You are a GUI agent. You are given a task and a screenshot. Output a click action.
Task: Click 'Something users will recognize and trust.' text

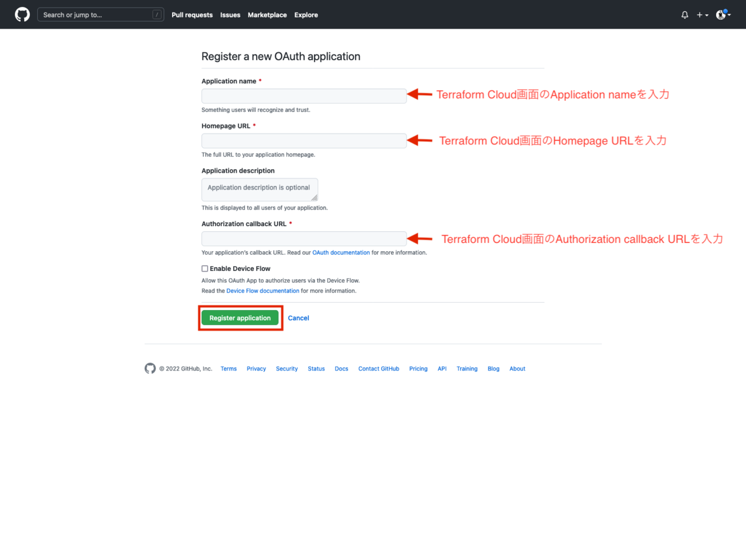tap(256, 110)
